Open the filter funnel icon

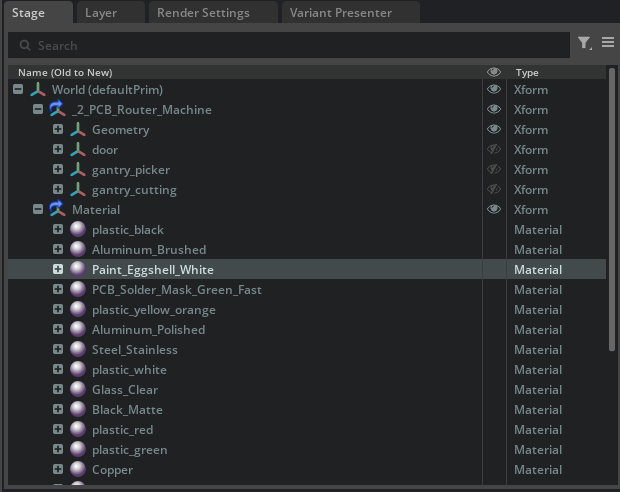click(x=585, y=43)
